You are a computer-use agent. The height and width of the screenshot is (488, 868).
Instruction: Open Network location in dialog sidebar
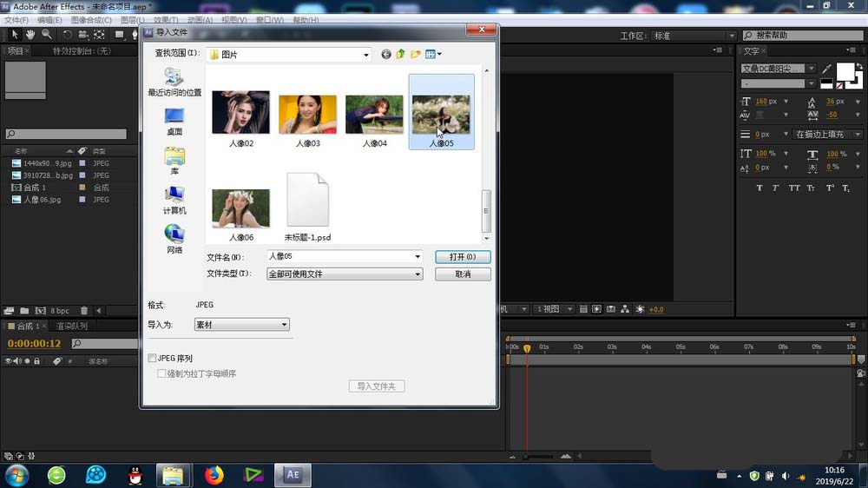[x=174, y=240]
